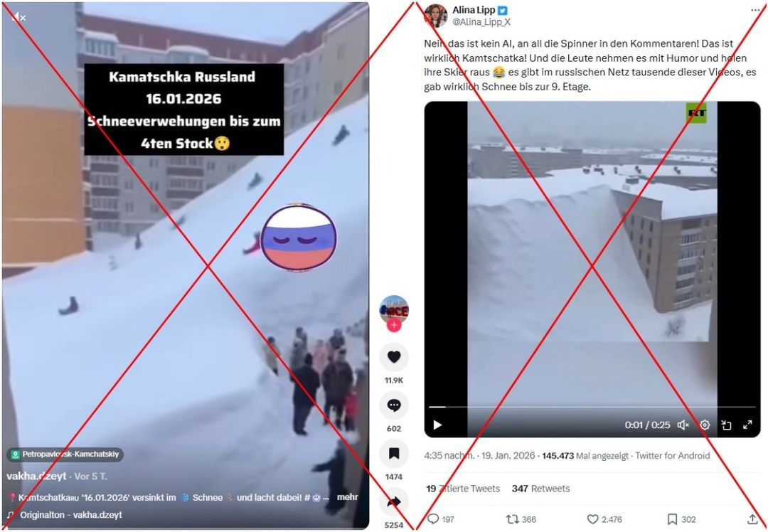Seek on the tweet video progress bar

(592, 407)
